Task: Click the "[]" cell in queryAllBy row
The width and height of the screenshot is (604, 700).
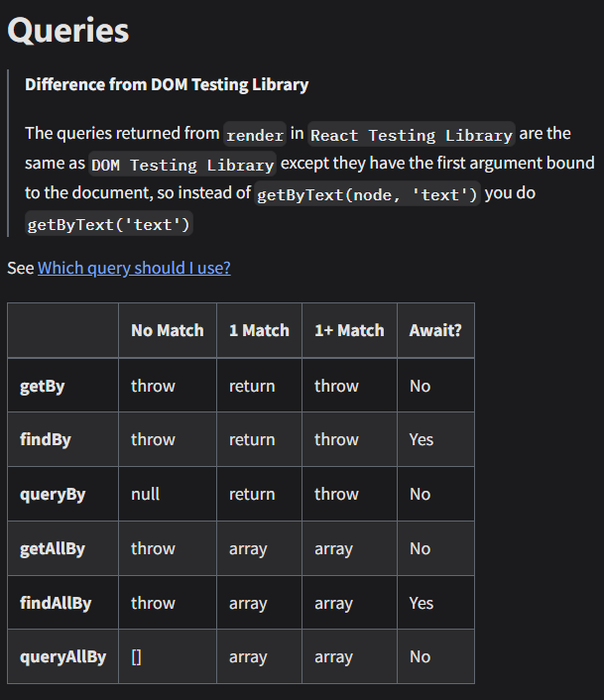Action: point(136,656)
